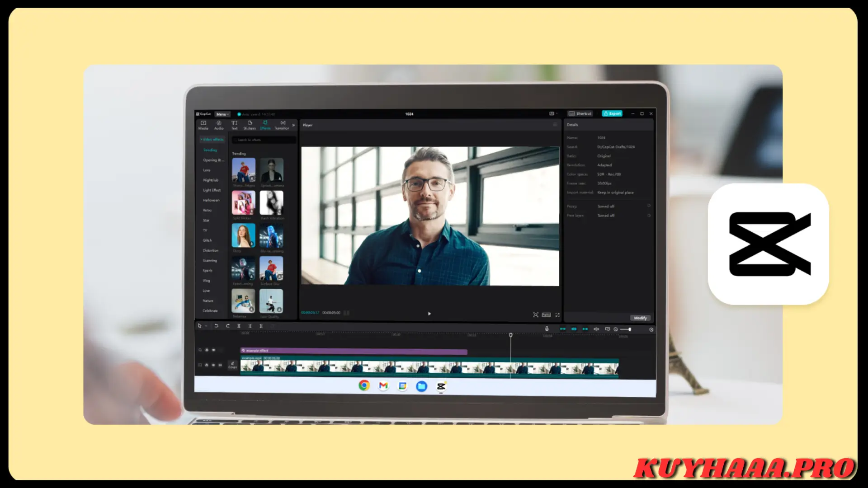Viewport: 868px width, 488px height.
Task: Click the Free layer info icon
Action: (x=649, y=216)
